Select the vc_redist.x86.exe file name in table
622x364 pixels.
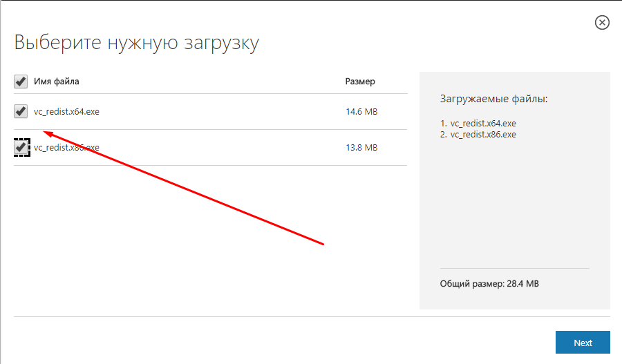pyautogui.click(x=66, y=147)
